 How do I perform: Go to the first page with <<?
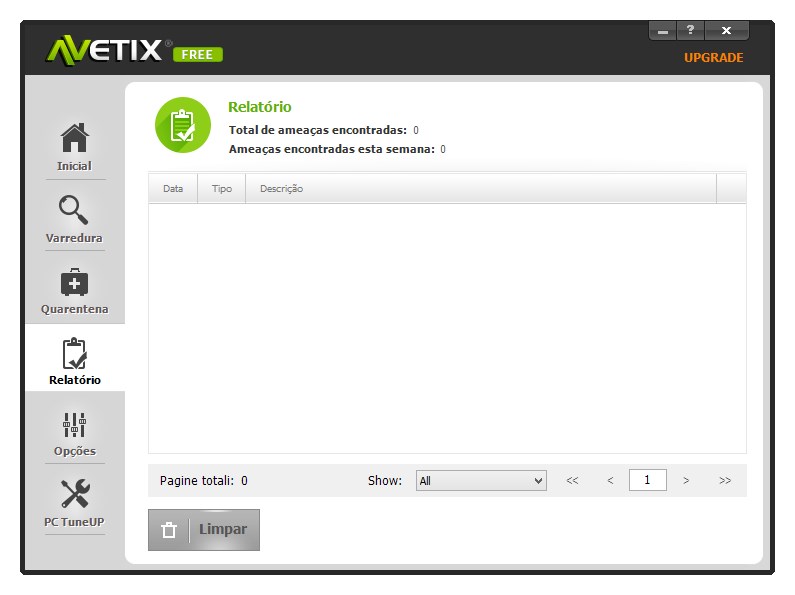(x=572, y=480)
